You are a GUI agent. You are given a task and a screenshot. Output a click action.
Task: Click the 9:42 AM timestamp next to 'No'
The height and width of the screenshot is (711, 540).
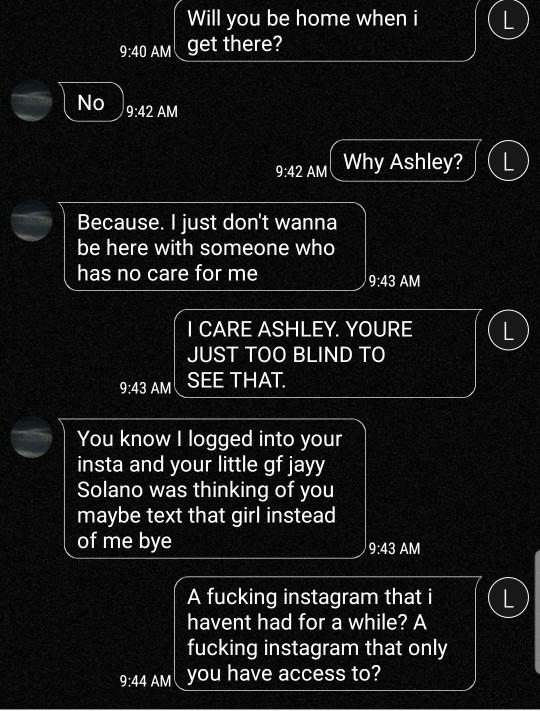(152, 111)
